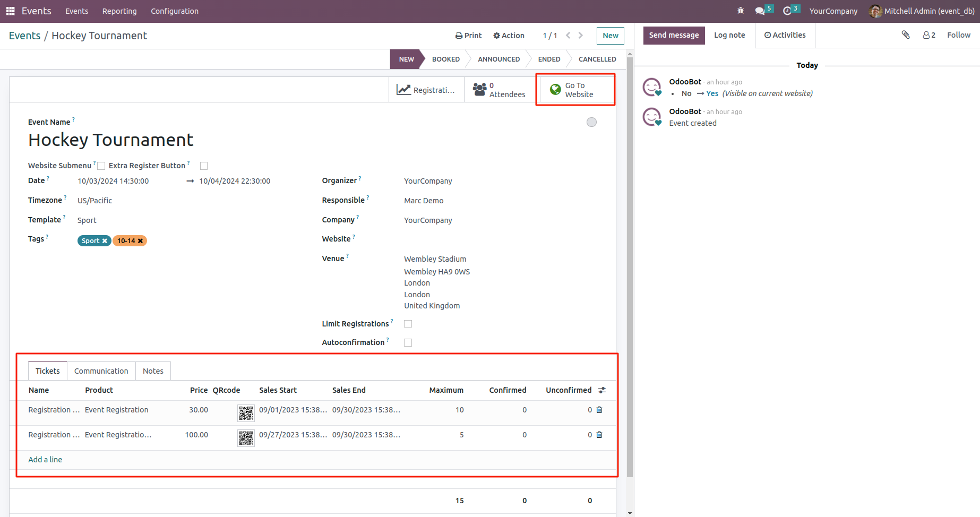This screenshot has width=980, height=517.
Task: Click the debug bug icon
Action: tap(741, 11)
